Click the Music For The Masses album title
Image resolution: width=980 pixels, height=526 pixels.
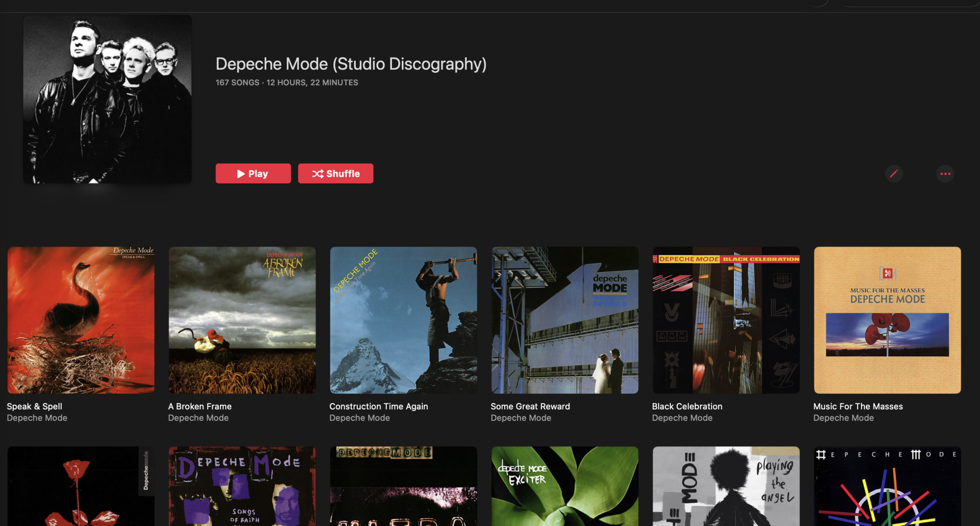[x=858, y=406]
